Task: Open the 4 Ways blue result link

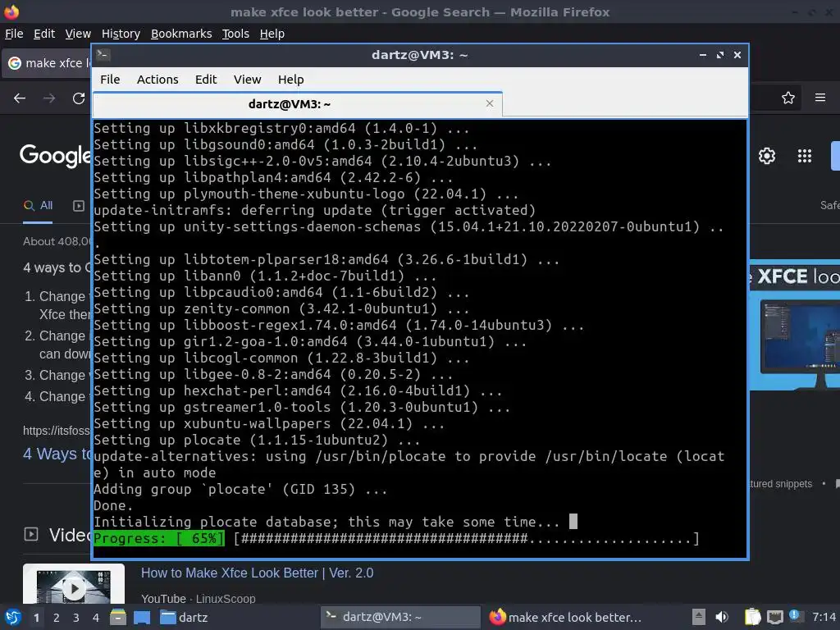Action: click(x=57, y=454)
